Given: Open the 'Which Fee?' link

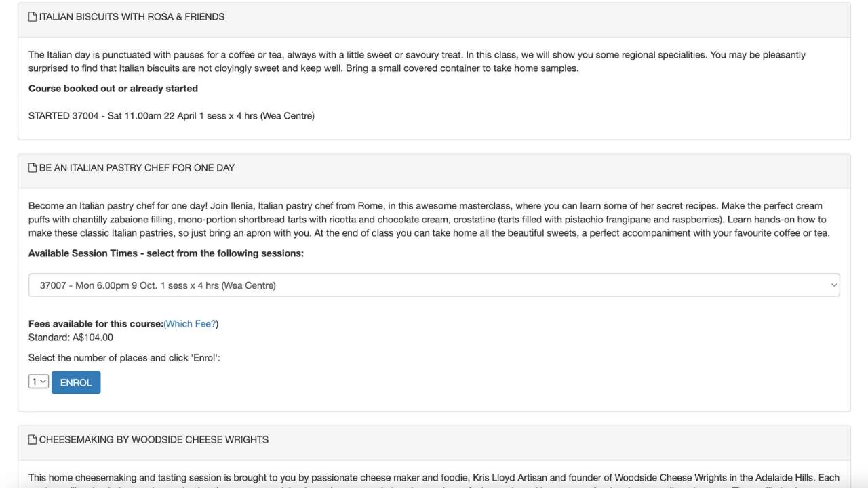Looking at the screenshot, I should click(191, 323).
